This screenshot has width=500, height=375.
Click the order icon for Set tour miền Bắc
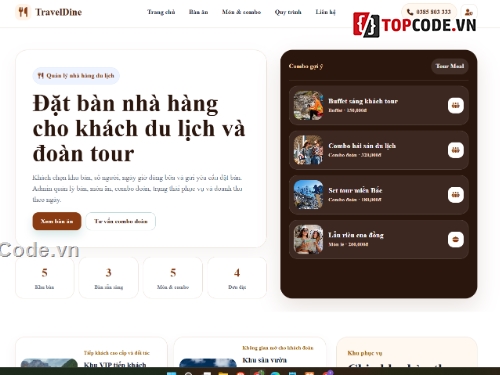tap(456, 195)
